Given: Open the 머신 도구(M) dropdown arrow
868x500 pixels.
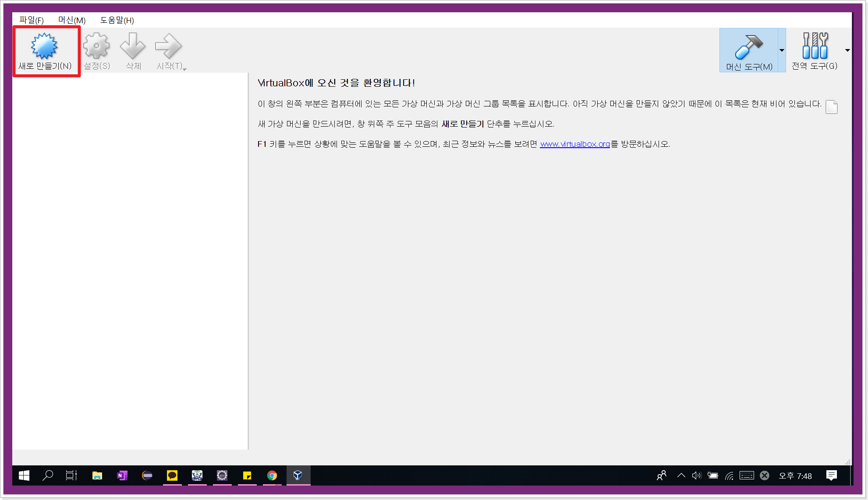Looking at the screenshot, I should [x=782, y=50].
